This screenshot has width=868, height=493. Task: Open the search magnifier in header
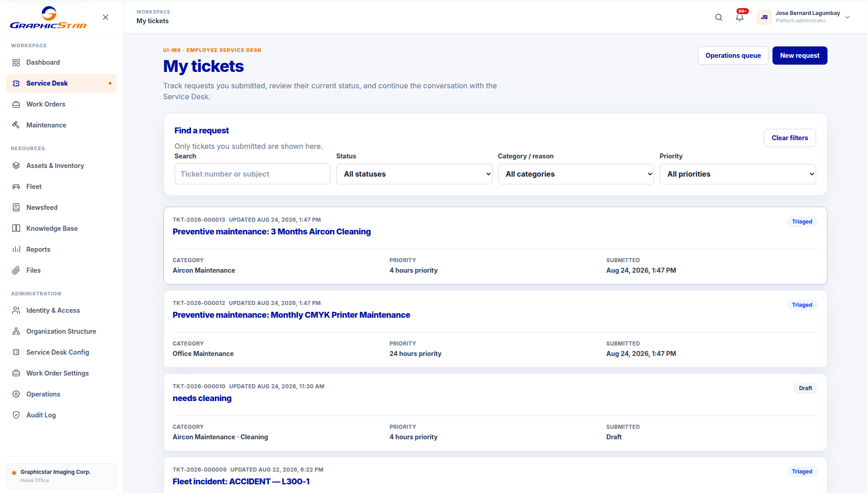(x=719, y=17)
